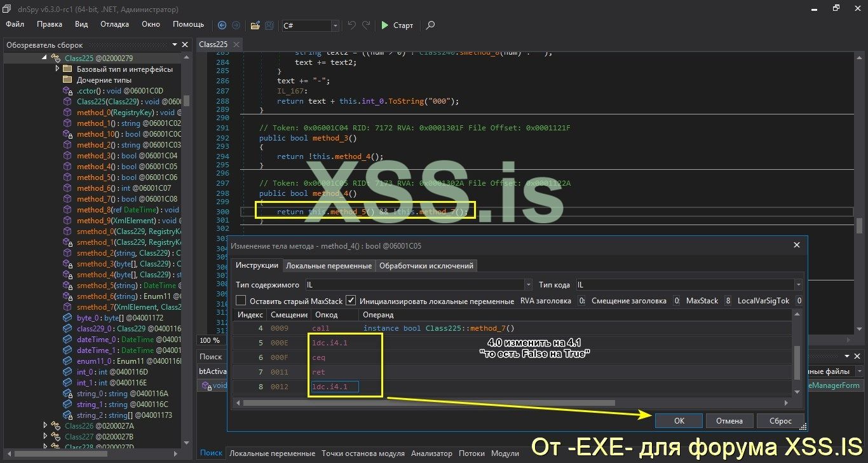The height and width of the screenshot is (463, 868).
Task: Expand the Class226 tree node
Action: 45,426
